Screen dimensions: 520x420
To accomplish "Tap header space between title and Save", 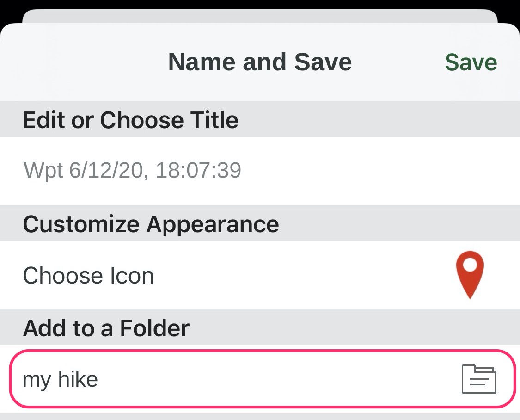I will (x=398, y=62).
